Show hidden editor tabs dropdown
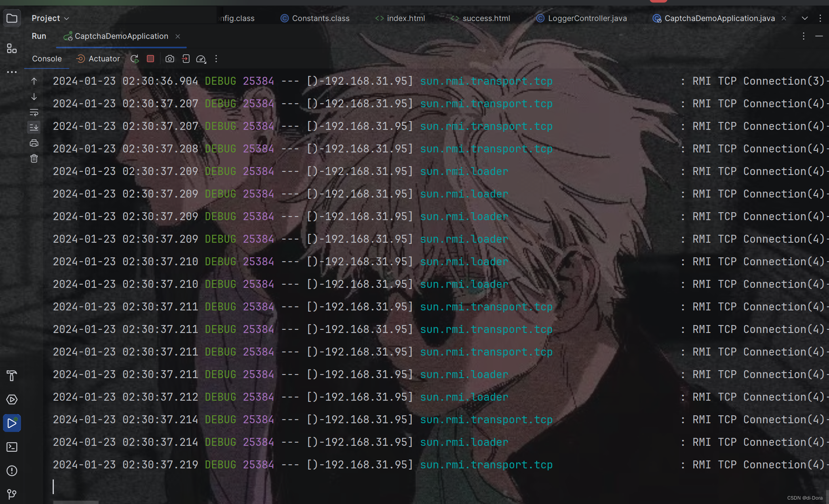This screenshot has width=829, height=504. tap(804, 18)
